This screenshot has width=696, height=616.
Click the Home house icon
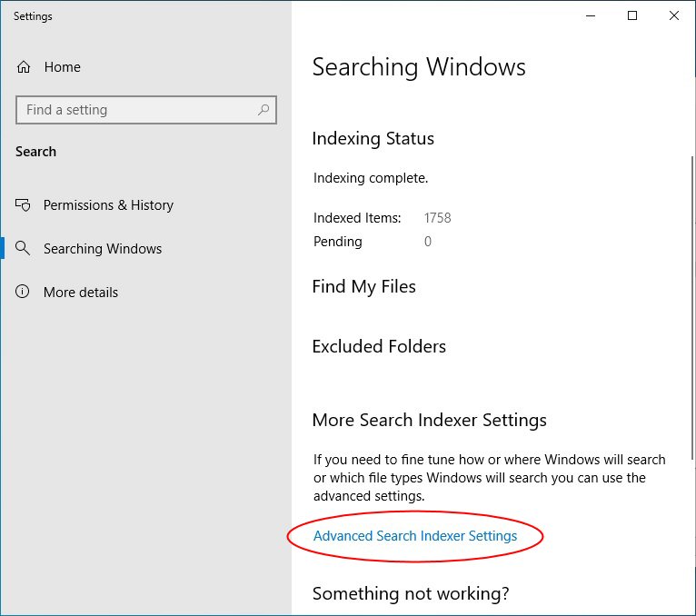(x=24, y=67)
